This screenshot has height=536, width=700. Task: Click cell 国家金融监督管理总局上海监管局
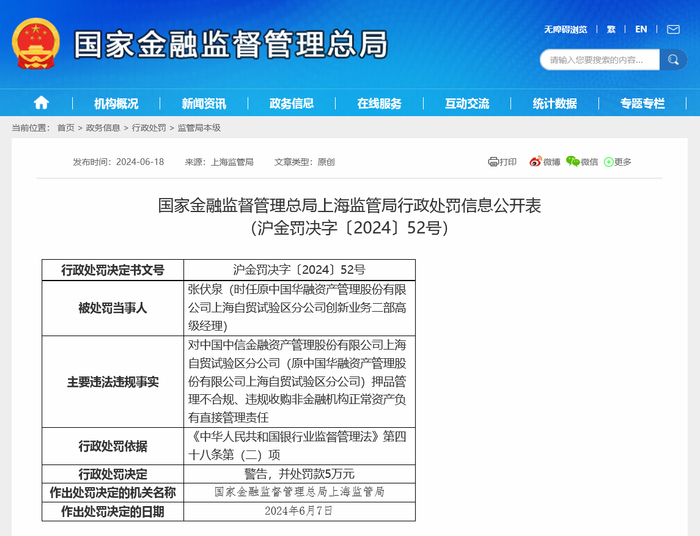coord(299,492)
